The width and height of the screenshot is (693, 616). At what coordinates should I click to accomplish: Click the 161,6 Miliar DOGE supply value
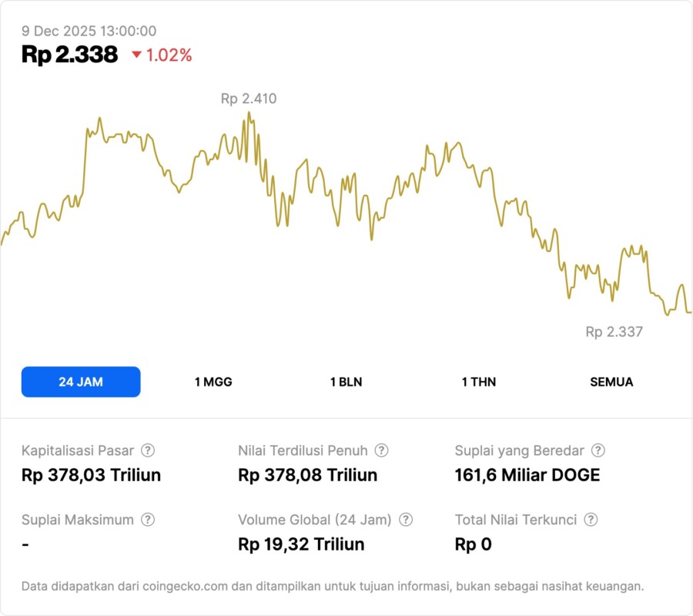point(527,475)
